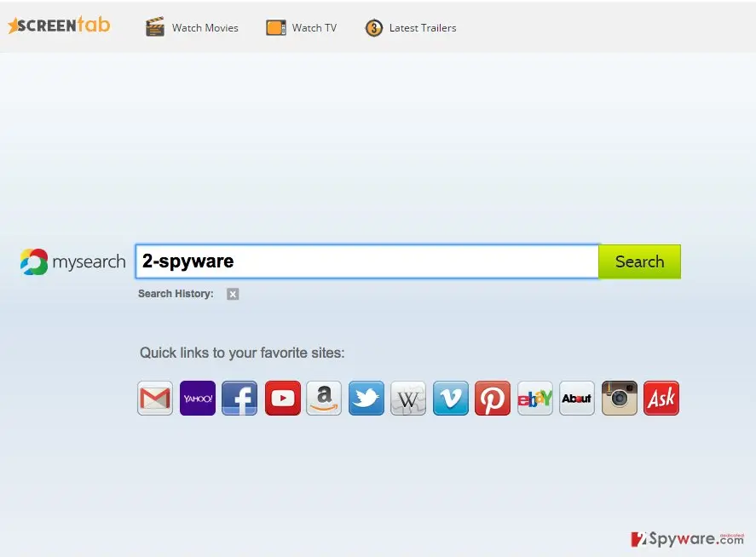Open the Facebook quick link icon
756x557 pixels.
pyautogui.click(x=239, y=398)
